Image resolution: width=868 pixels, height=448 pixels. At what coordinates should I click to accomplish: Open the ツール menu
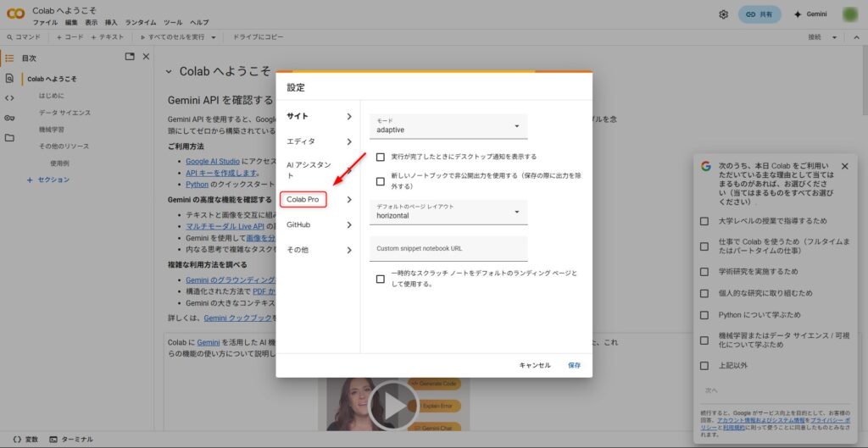click(x=173, y=23)
